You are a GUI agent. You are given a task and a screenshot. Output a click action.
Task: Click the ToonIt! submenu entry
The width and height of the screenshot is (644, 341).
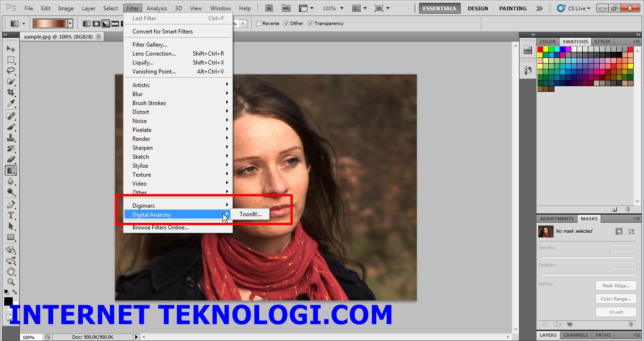[250, 214]
